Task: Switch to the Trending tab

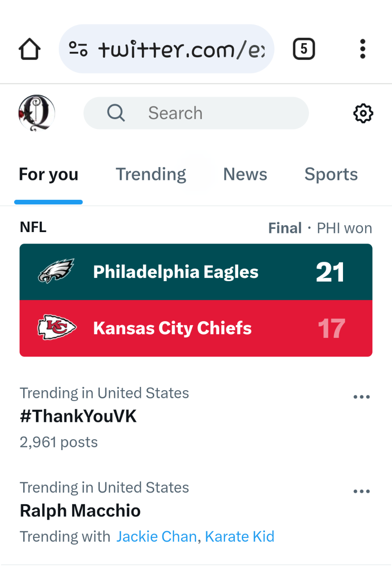Action: pyautogui.click(x=151, y=174)
